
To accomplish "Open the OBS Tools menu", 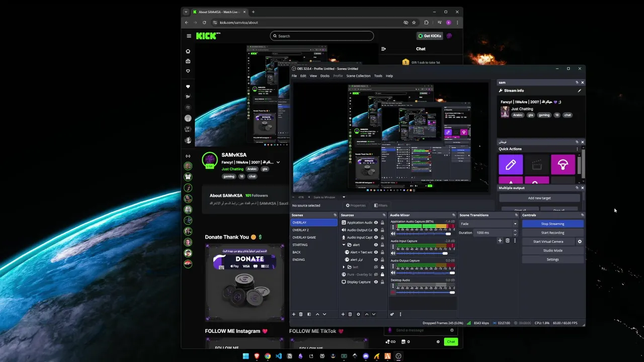I will [378, 76].
